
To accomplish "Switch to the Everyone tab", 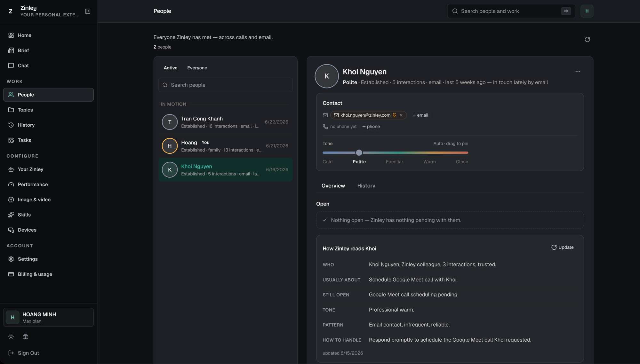I will tap(197, 68).
